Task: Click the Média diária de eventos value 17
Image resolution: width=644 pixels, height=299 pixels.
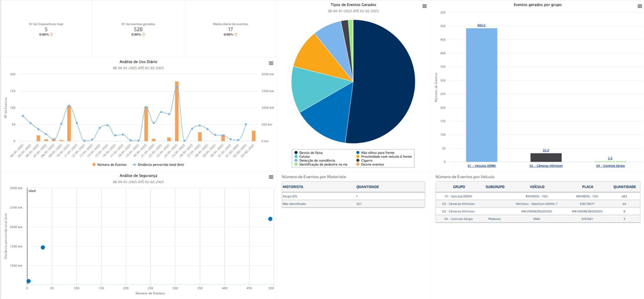Action: click(x=230, y=29)
